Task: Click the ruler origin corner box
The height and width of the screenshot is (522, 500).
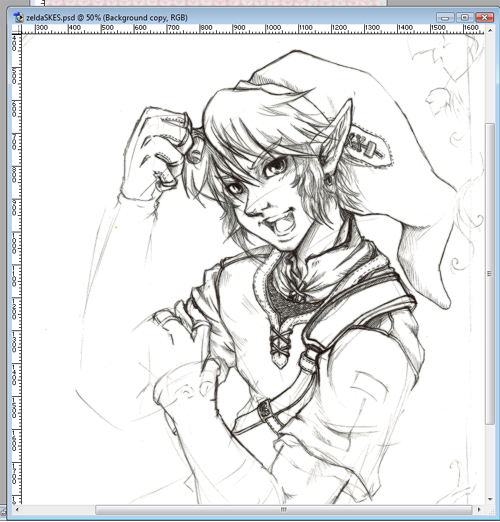Action: pos(17,29)
